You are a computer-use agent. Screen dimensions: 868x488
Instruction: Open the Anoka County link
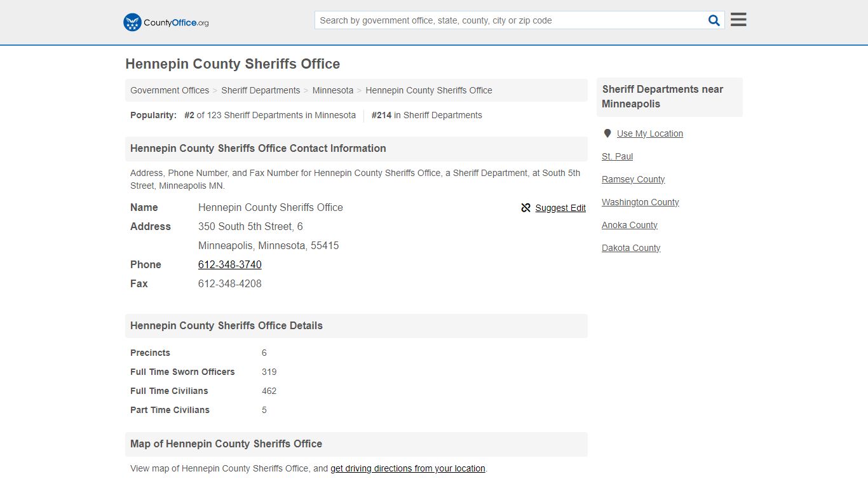click(629, 225)
